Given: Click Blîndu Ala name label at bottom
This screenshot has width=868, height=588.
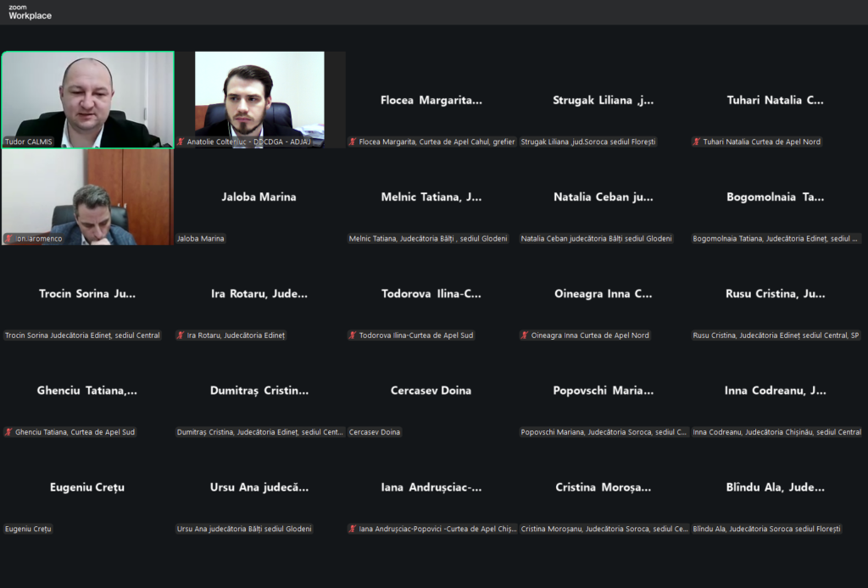Looking at the screenshot, I should (x=767, y=529).
